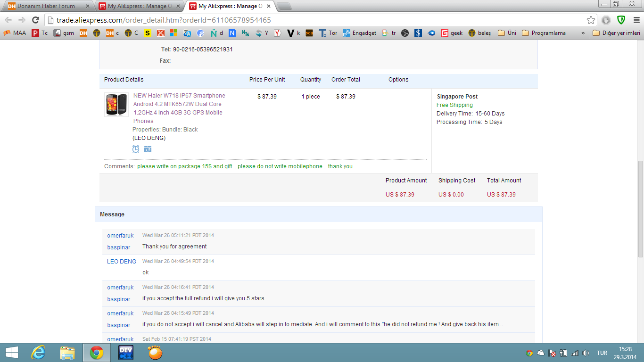Open the LEO DENG seller link under product
The height and width of the screenshot is (362, 644).
149,138
